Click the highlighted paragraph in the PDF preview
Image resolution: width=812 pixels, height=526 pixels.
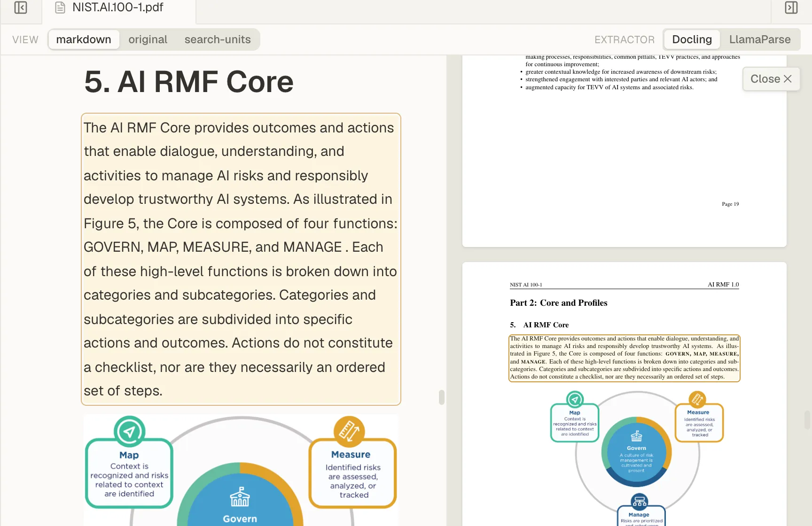pos(625,358)
